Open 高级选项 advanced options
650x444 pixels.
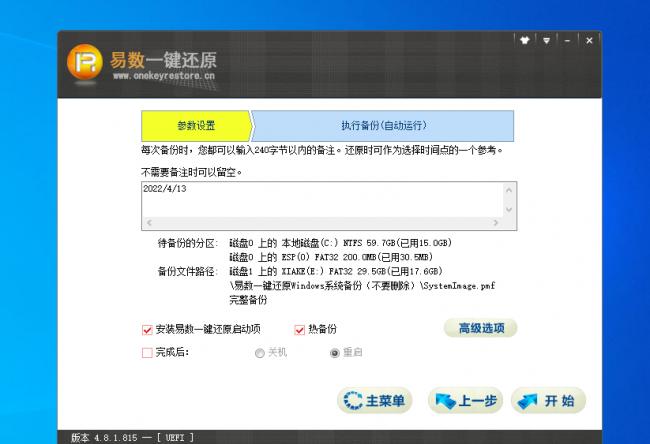pos(480,328)
